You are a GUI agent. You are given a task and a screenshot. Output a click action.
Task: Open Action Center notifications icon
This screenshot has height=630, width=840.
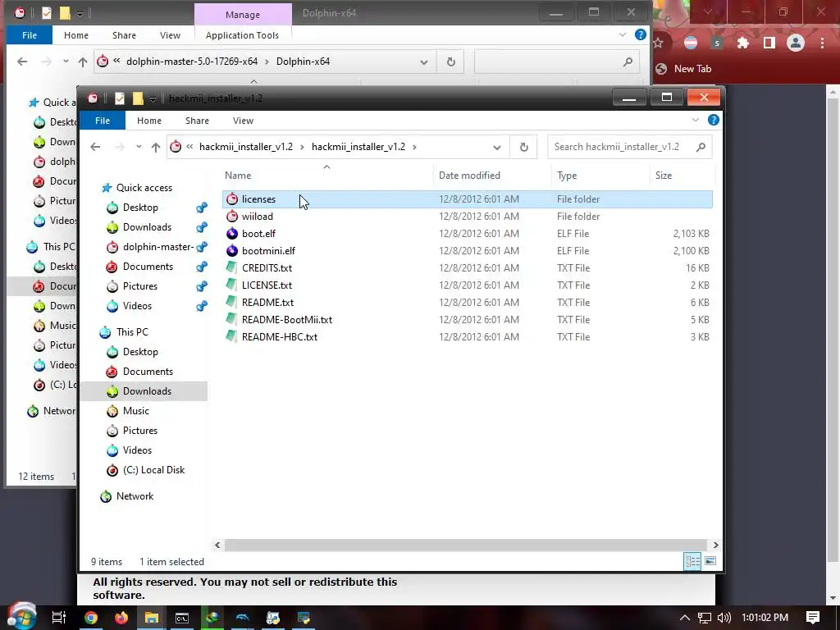pos(813,618)
